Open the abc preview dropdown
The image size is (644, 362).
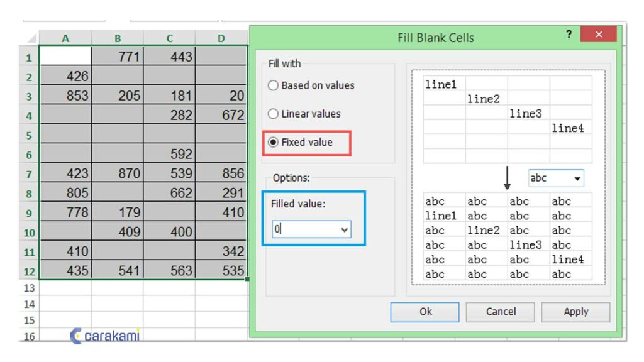pos(577,178)
